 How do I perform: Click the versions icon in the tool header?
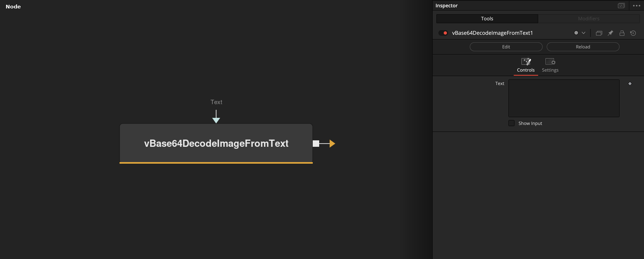pyautogui.click(x=599, y=33)
